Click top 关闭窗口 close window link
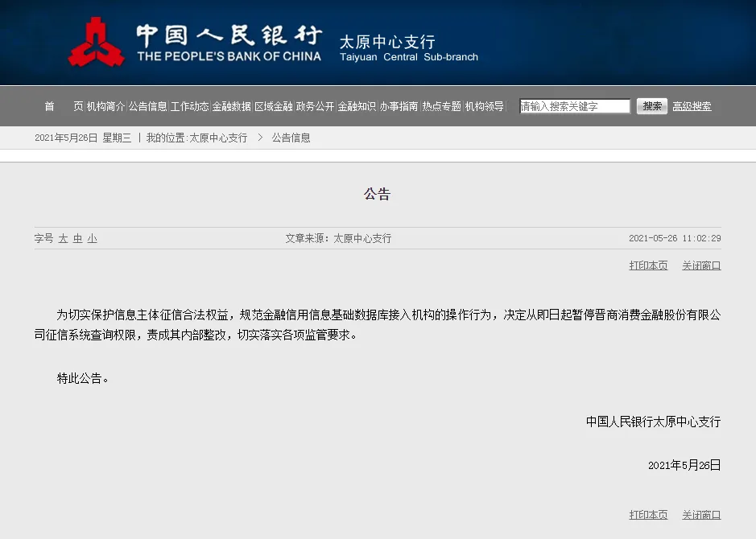This screenshot has height=539, width=756. tap(701, 265)
